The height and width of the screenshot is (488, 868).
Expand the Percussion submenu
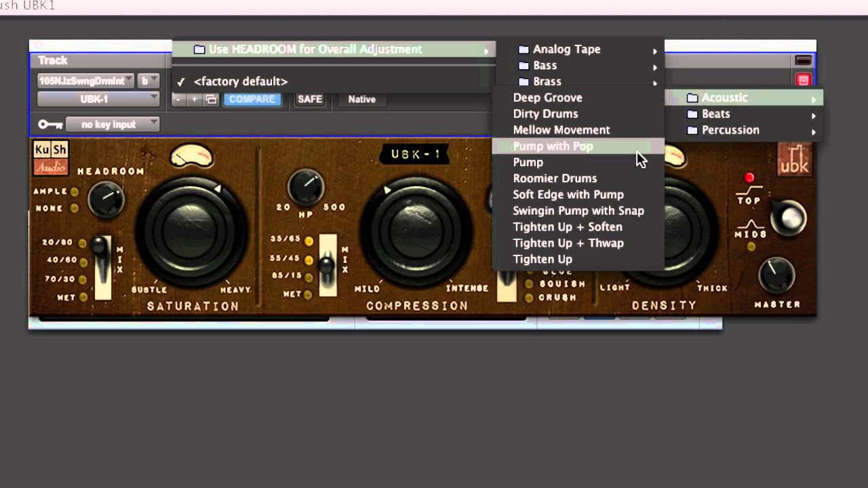pyautogui.click(x=744, y=130)
